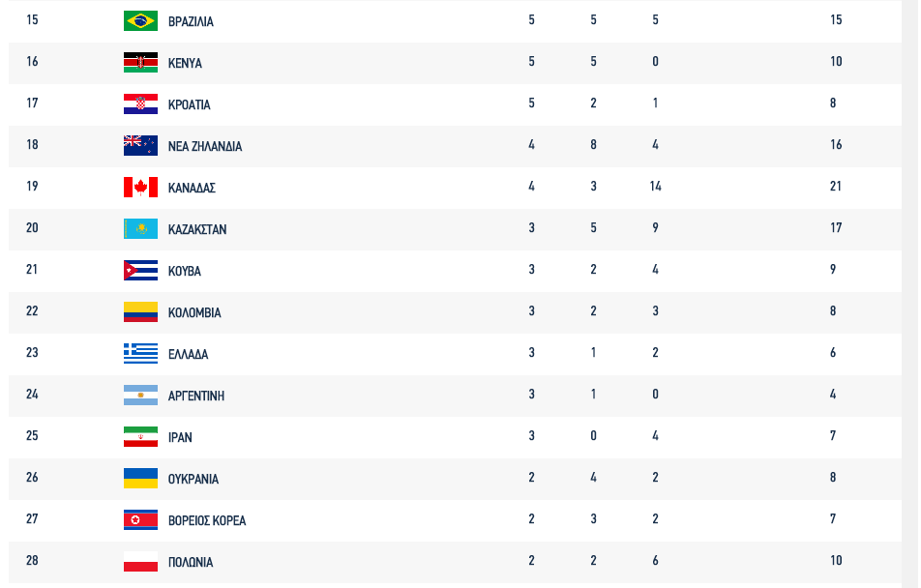Screen dimensions: 921x588
Task: Click the Iran flag icon
Action: [140, 436]
